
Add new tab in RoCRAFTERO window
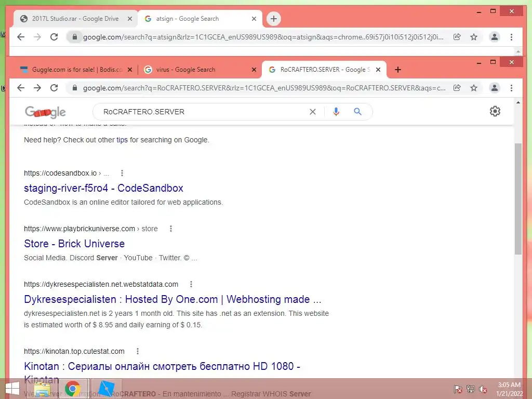(x=397, y=70)
